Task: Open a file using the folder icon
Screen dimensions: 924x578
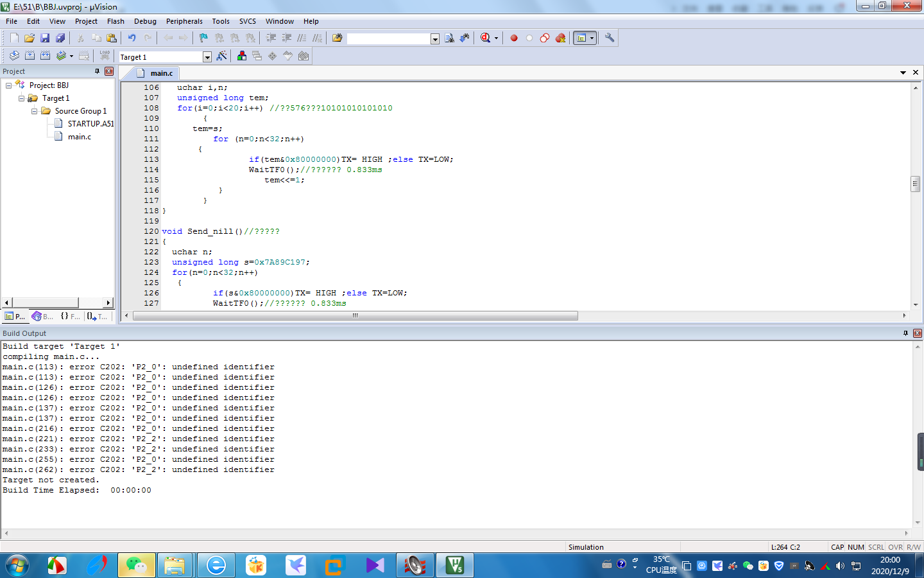Action: point(30,38)
